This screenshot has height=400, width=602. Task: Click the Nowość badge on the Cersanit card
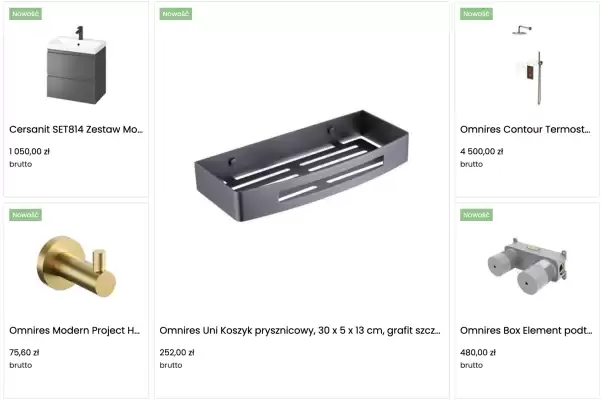[25, 14]
